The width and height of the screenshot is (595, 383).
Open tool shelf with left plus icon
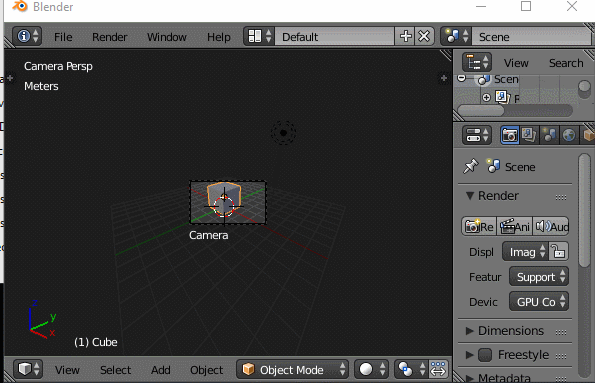tap(10, 78)
